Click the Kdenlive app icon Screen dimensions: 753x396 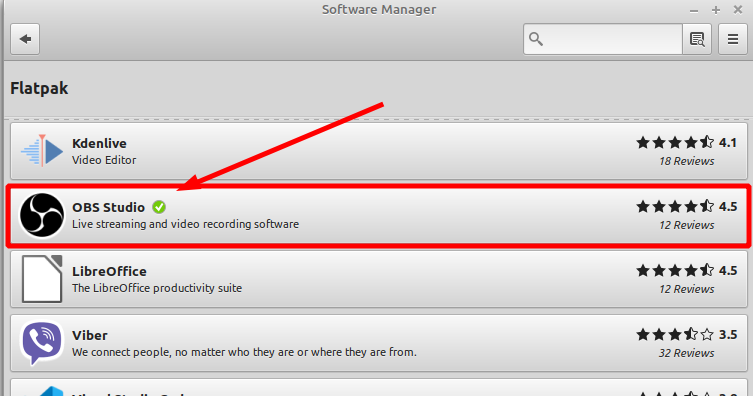point(42,151)
